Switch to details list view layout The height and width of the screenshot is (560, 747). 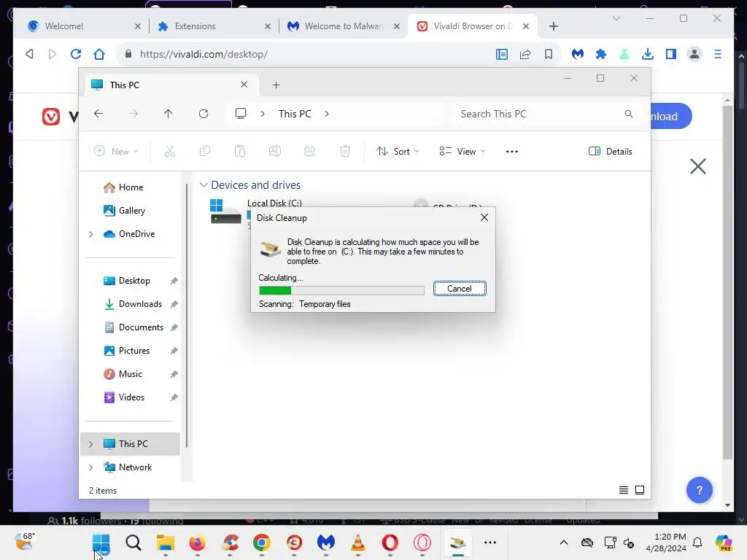(x=623, y=490)
